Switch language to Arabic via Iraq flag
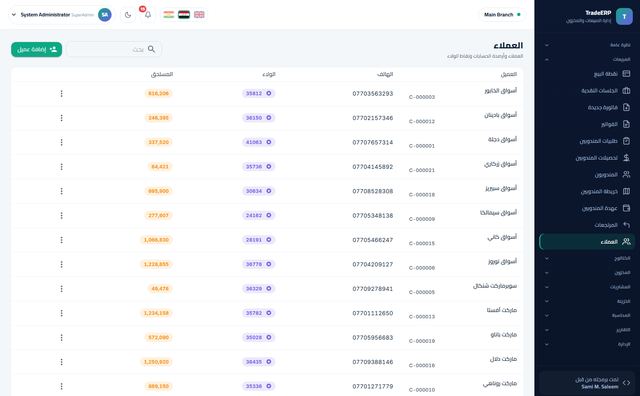Screen dimensions: 640x396 pyautogui.click(x=184, y=15)
